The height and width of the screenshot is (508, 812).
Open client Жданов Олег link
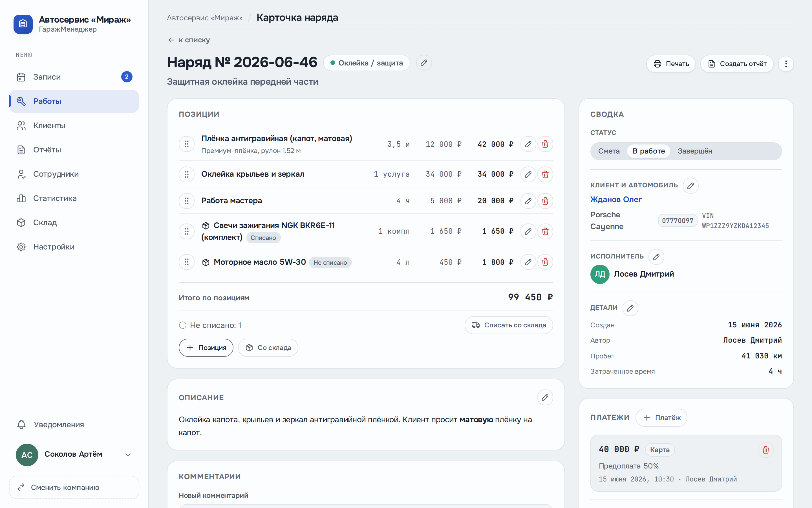coord(616,200)
